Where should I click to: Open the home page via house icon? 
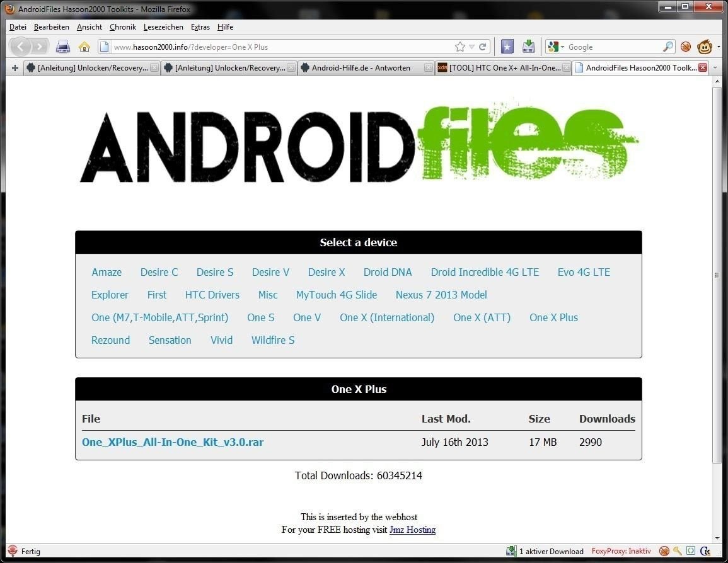84,47
